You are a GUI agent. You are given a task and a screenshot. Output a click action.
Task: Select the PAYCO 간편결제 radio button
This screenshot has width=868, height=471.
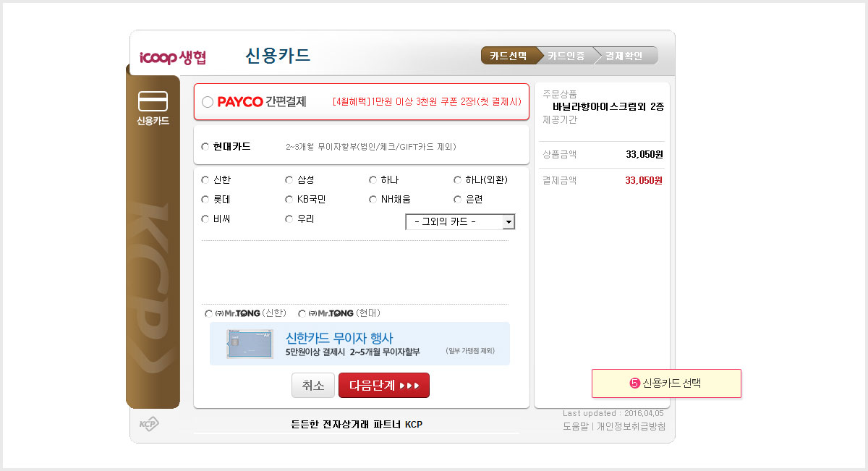point(208,102)
